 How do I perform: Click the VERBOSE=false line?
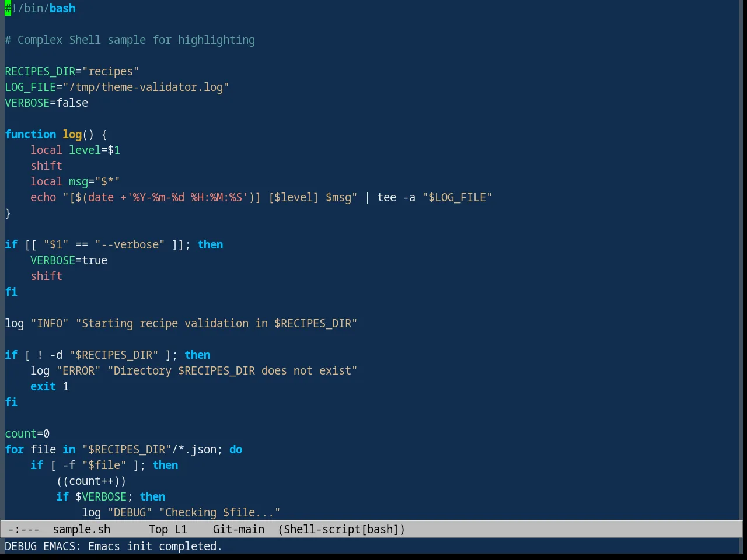(x=47, y=103)
